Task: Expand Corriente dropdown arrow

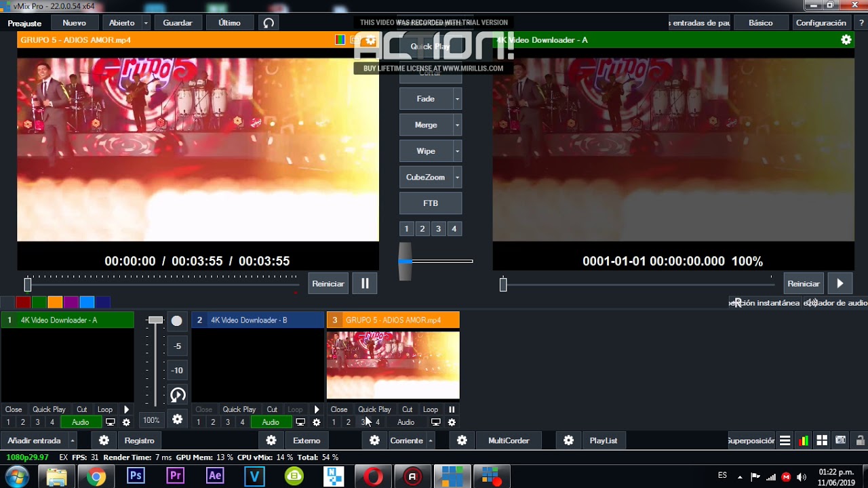Action: point(430,441)
